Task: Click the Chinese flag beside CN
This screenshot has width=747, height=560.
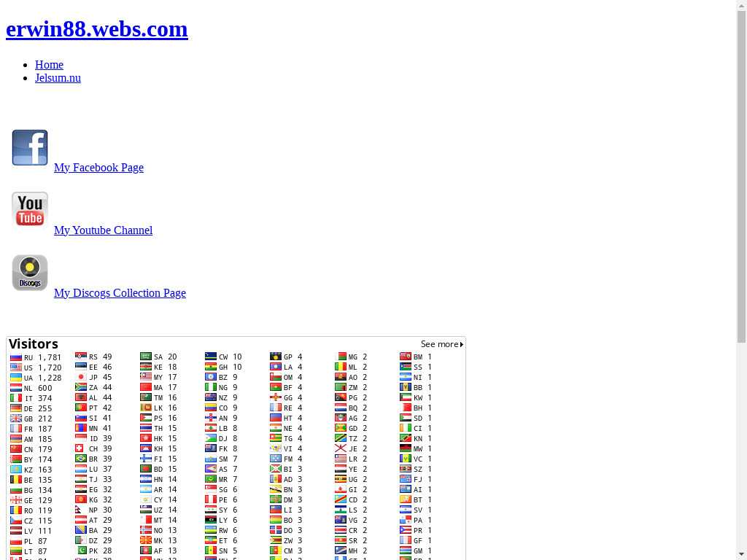Action: click(16, 449)
